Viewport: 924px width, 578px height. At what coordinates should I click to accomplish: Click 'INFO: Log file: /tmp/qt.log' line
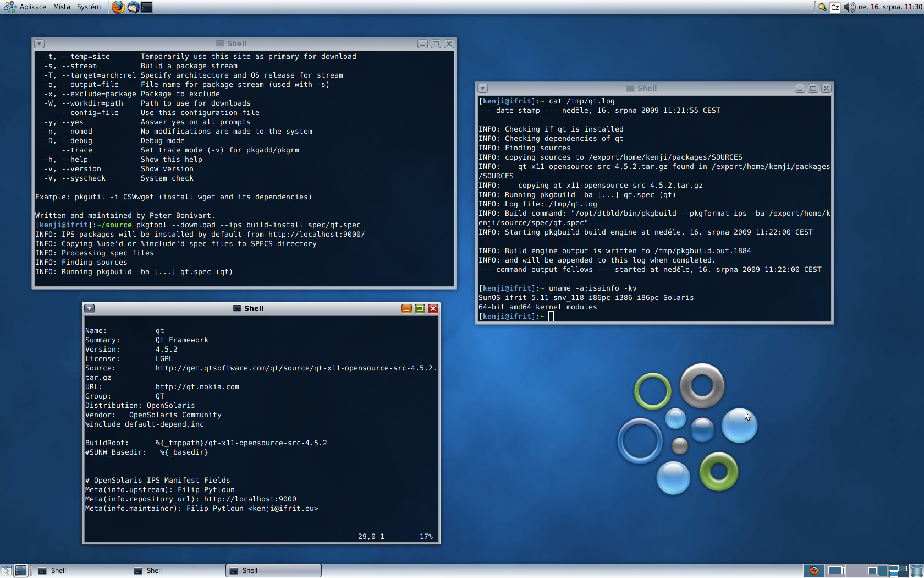[x=538, y=204]
